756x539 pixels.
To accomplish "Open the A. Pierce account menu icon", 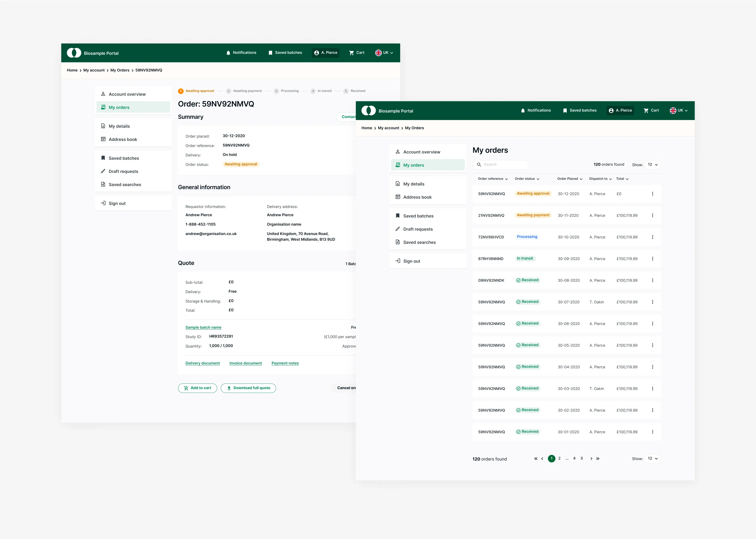I will [x=611, y=110].
